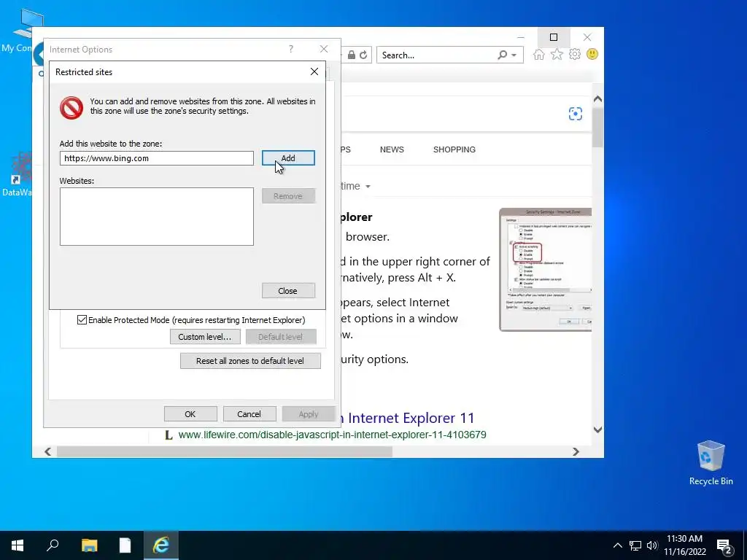The width and height of the screenshot is (747, 560).
Task: Click the vertical scrollbar up arrow
Action: tap(598, 99)
